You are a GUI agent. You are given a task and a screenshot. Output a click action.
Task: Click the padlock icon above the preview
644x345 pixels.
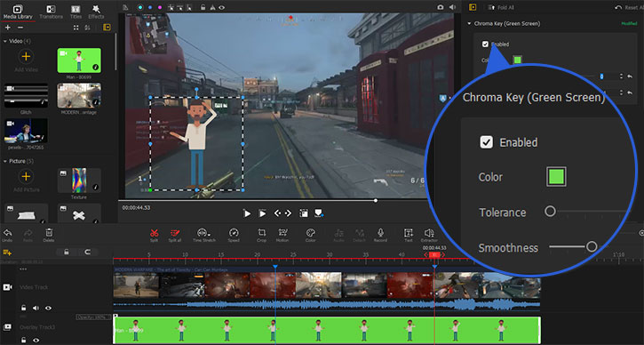point(203,7)
